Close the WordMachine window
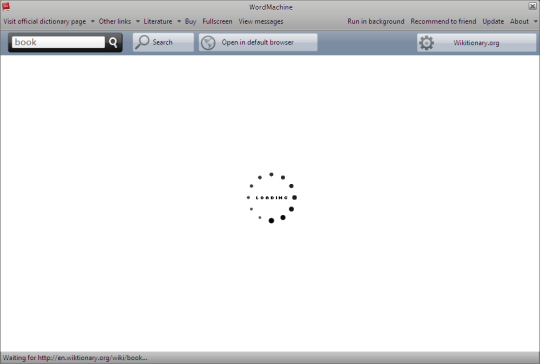The height and width of the screenshot is (364, 540). pos(532,6)
